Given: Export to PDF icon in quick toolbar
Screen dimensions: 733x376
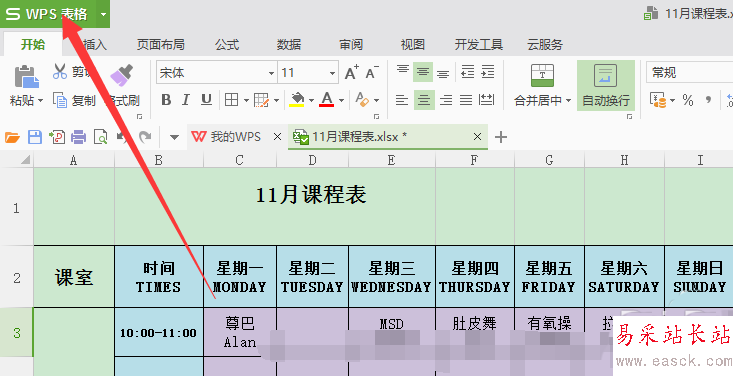Looking at the screenshot, I should coord(57,137).
